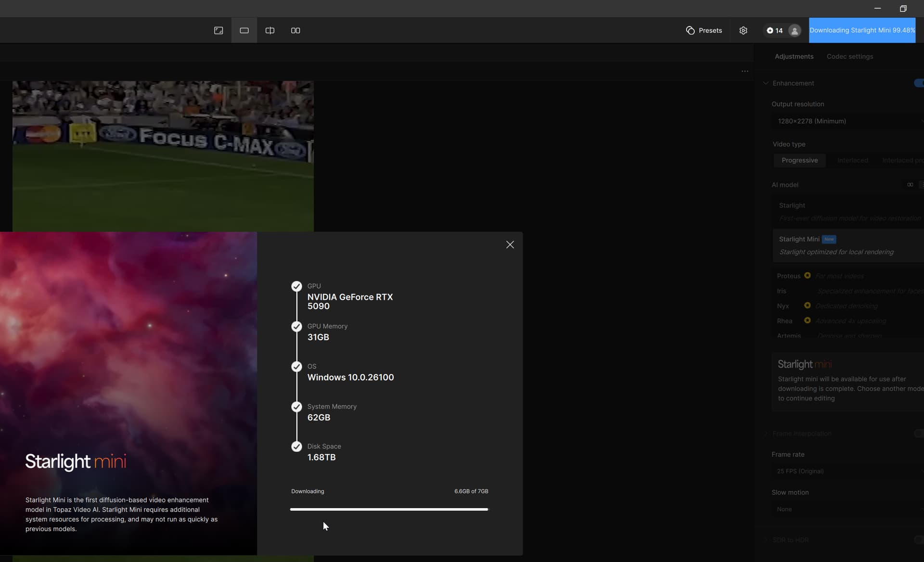Open the Presets button
The height and width of the screenshot is (562, 924).
point(704,30)
